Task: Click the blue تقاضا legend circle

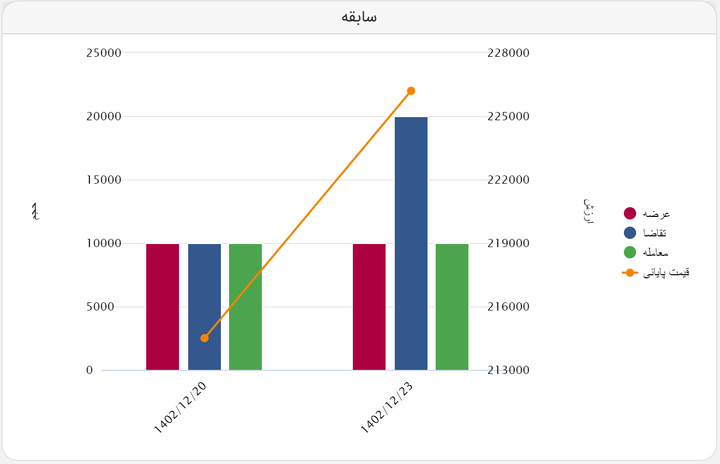Action: pos(630,233)
